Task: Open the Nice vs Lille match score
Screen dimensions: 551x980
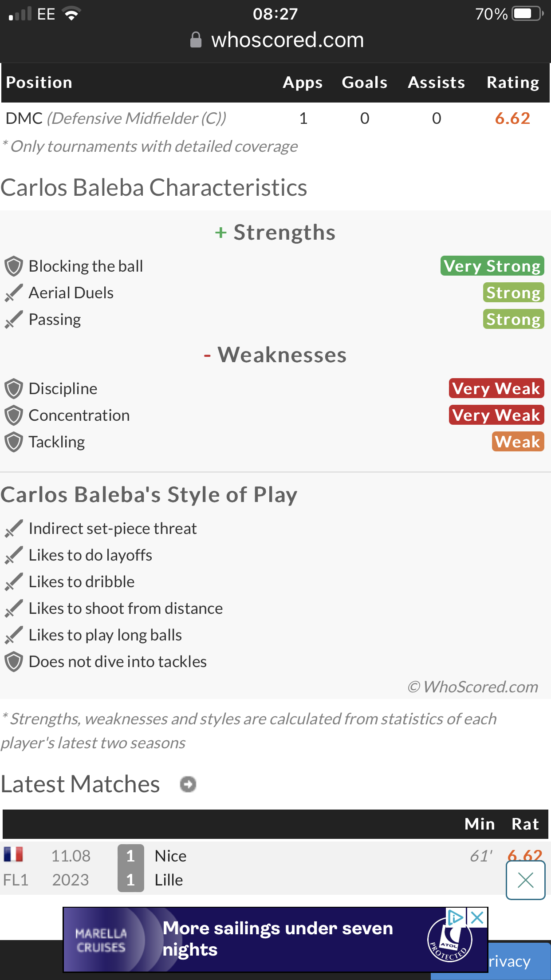Action: click(x=130, y=868)
